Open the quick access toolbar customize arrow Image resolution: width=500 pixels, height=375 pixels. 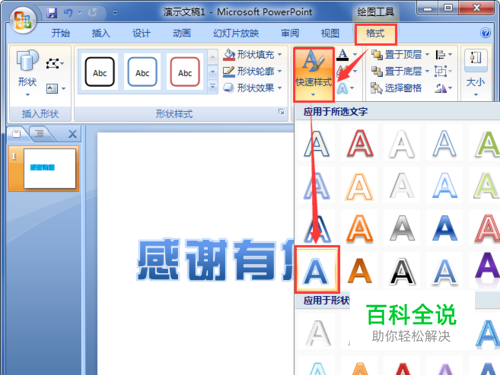click(x=115, y=13)
